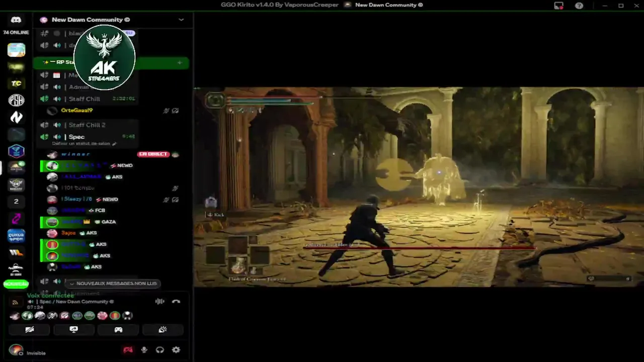Open the soundboard button
The width and height of the screenshot is (644, 362).
pos(163,330)
